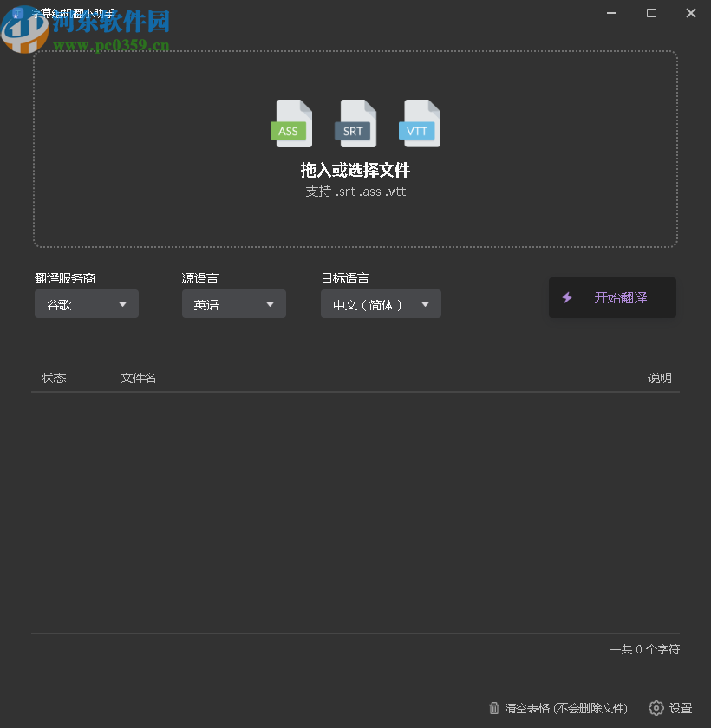Click the gray SRT file icon
Viewport: 711px width, 728px height.
click(x=355, y=124)
